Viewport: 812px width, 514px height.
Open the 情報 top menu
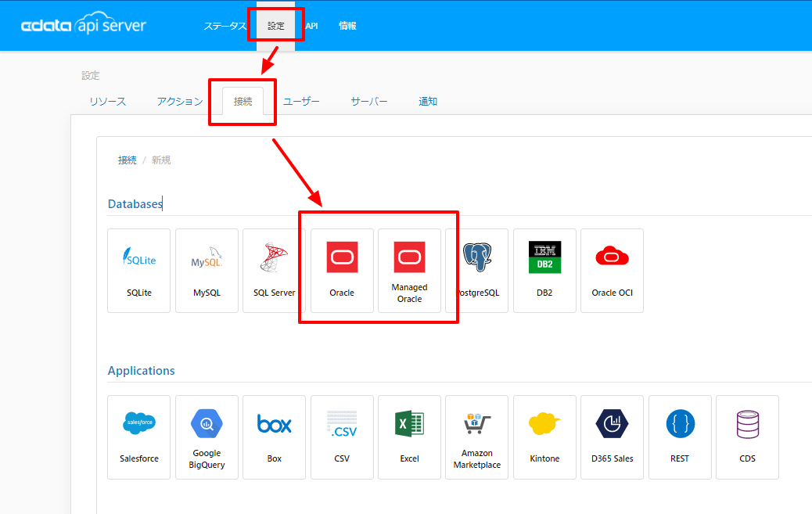pos(347,26)
